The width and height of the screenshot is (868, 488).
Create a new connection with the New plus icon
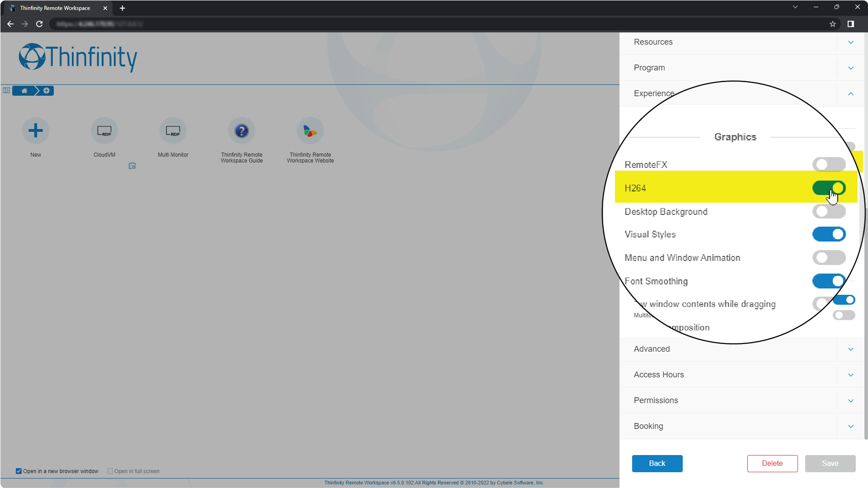point(36,130)
